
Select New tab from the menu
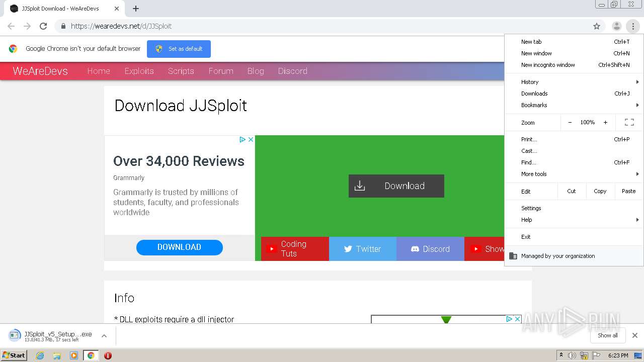tap(574, 42)
